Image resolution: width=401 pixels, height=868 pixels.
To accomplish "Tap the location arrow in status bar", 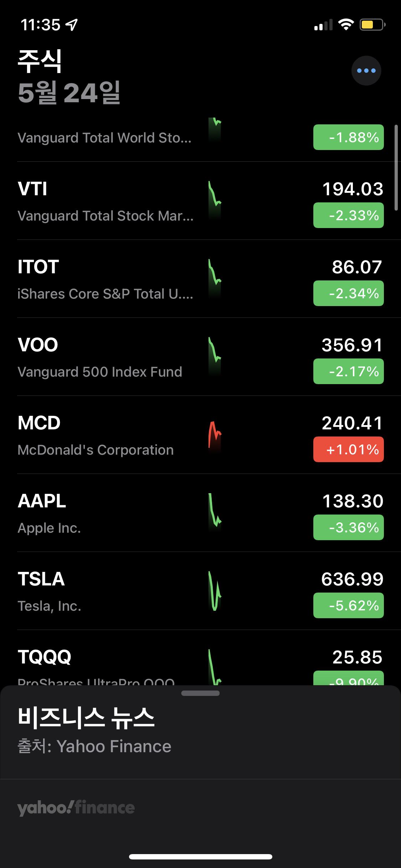I will click(72, 25).
